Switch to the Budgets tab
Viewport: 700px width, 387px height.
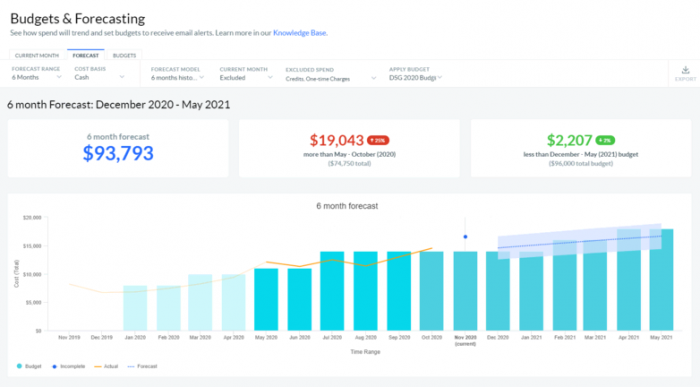pos(124,55)
